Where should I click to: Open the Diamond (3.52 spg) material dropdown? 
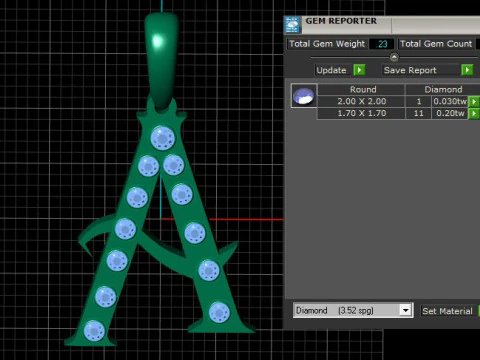pos(405,310)
